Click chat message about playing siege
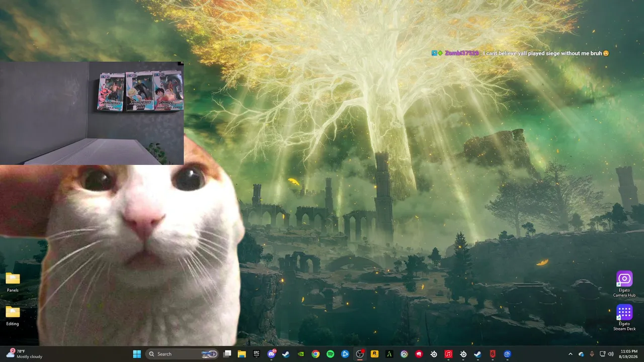The height and width of the screenshot is (362, 644). coord(546,53)
